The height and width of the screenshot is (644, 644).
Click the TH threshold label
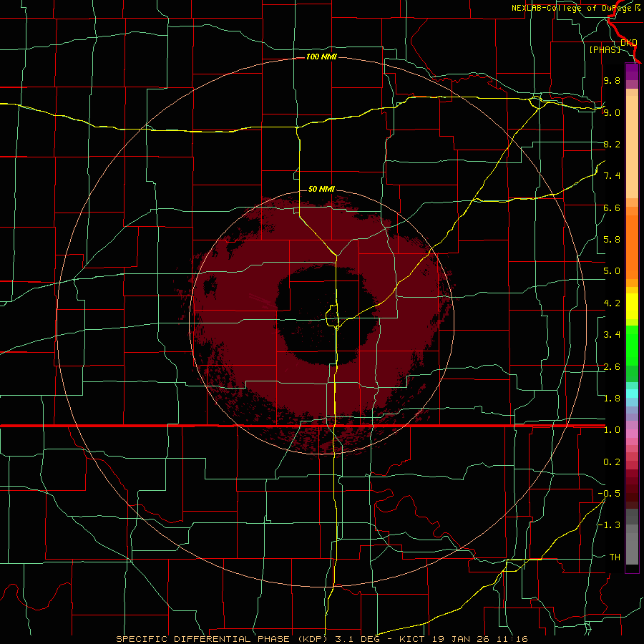pyautogui.click(x=615, y=557)
